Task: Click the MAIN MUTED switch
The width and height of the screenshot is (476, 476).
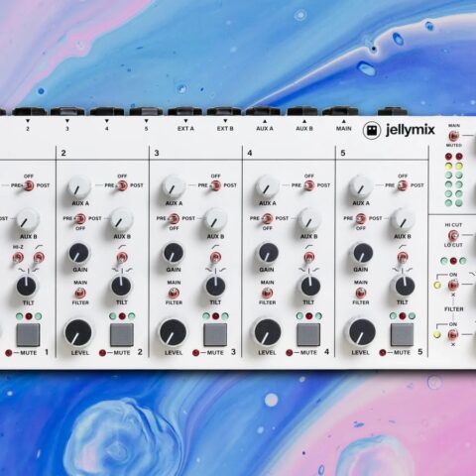Action: pos(454,136)
